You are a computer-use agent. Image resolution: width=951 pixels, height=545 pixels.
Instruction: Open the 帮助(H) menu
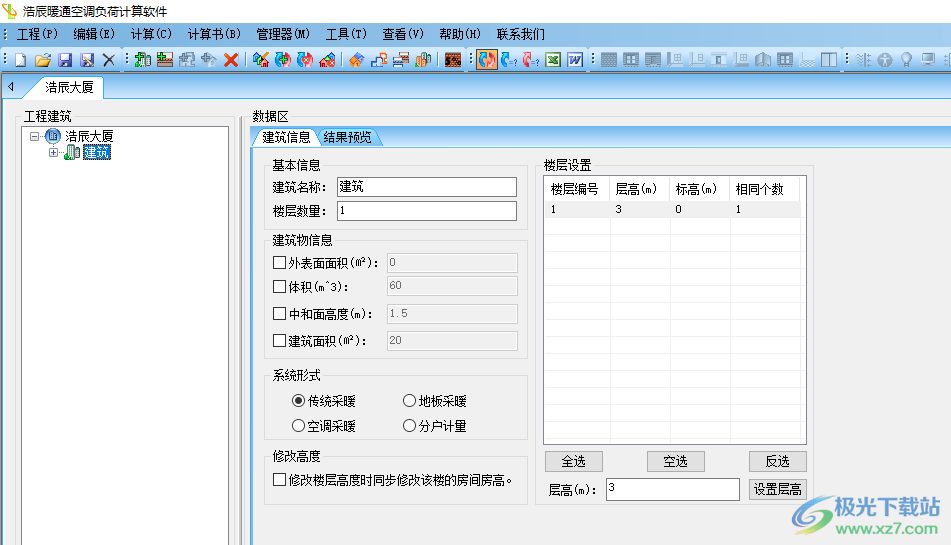click(460, 34)
